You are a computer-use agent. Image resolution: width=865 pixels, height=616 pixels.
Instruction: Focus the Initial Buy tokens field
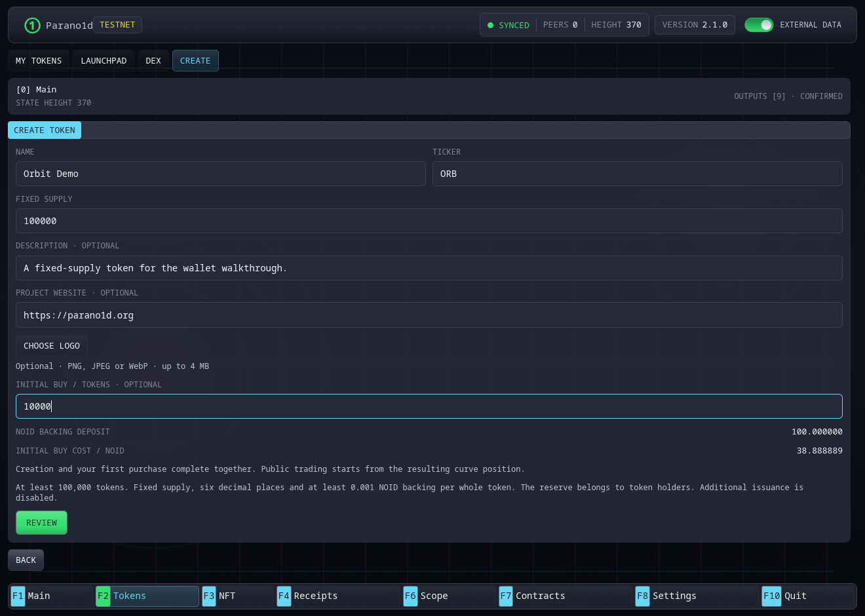click(429, 406)
